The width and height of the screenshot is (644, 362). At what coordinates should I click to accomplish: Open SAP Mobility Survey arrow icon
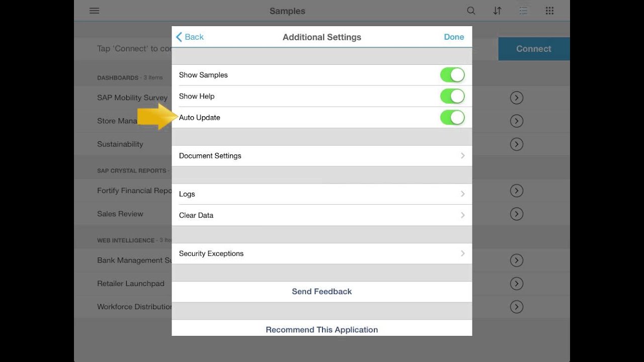[516, 98]
